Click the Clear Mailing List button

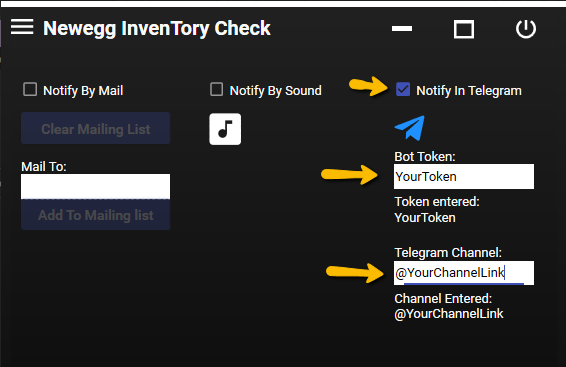tap(96, 128)
